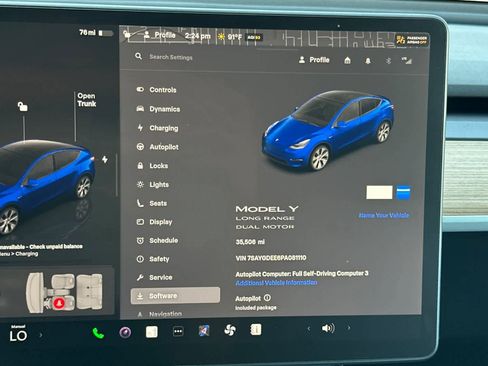The image size is (488, 366).
Task: Tap the AQI air quality badge
Action: [254, 37]
